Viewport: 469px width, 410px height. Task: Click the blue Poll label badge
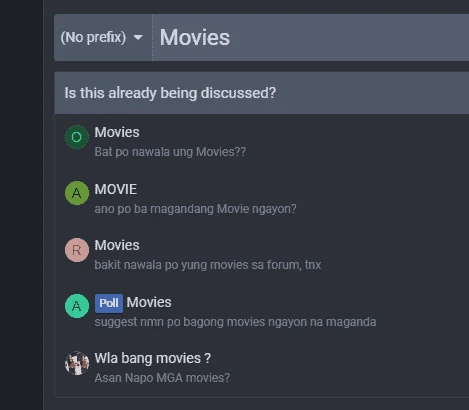(109, 303)
